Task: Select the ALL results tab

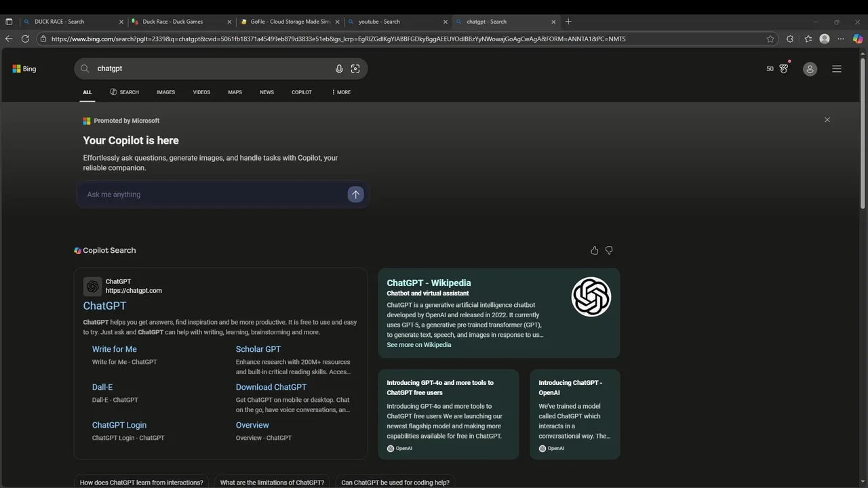Action: coord(87,92)
